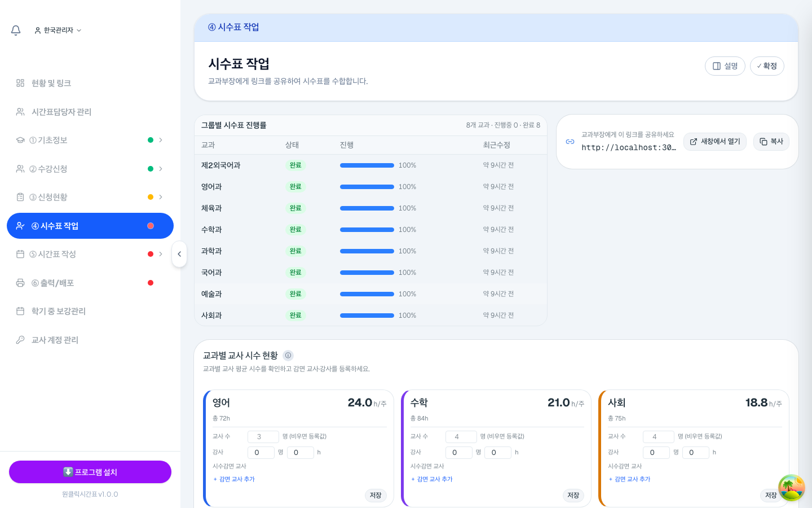Viewport: 812px width, 508px height.
Task: Open the 설명 panel button
Action: click(725, 66)
